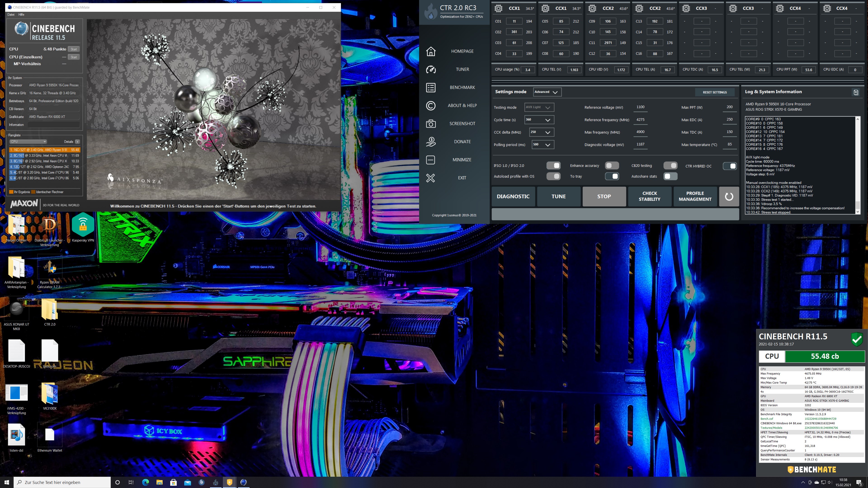
Task: Open Neuer Ordner desktop folder
Action: point(16,228)
